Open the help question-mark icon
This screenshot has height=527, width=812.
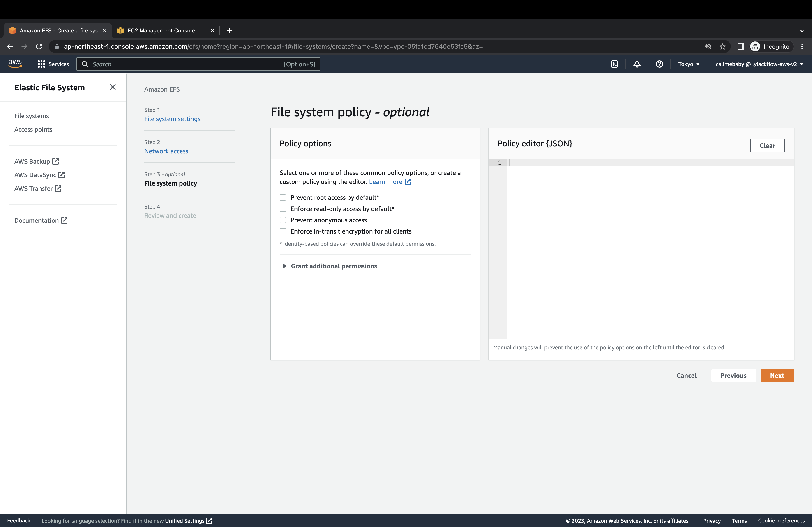coord(659,64)
